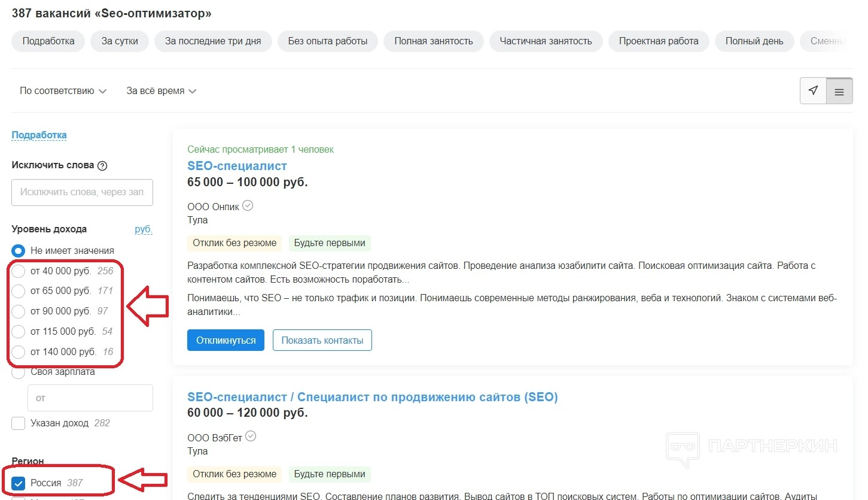Select the от 40 000 руб. radio

coord(19,271)
